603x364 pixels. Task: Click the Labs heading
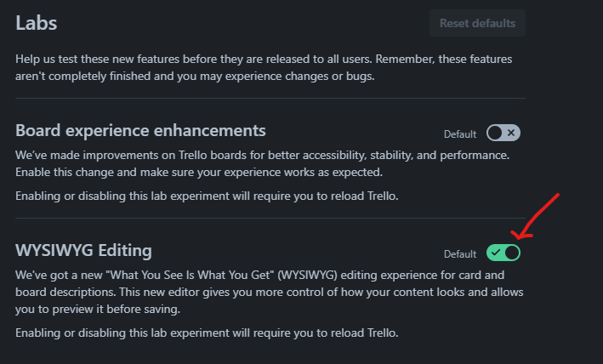point(36,23)
